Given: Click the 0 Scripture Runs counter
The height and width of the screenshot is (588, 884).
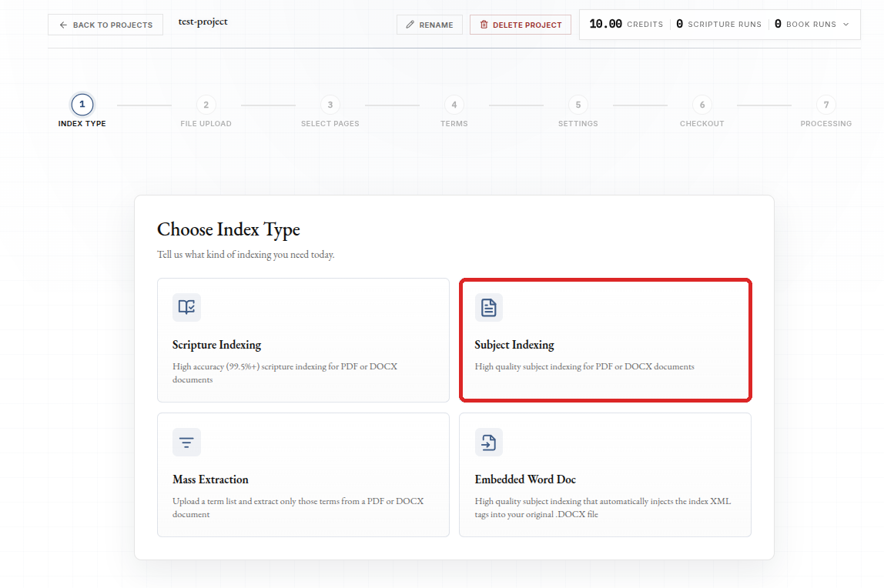Looking at the screenshot, I should [718, 24].
